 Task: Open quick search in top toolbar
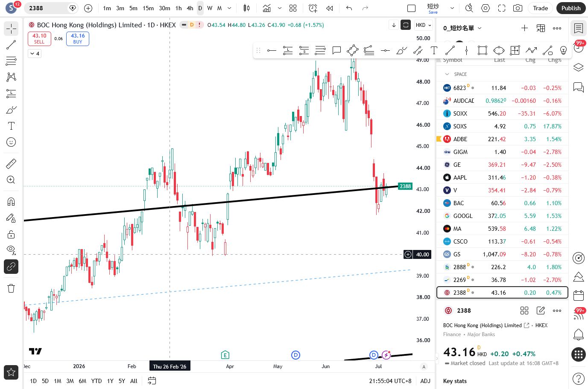point(469,8)
